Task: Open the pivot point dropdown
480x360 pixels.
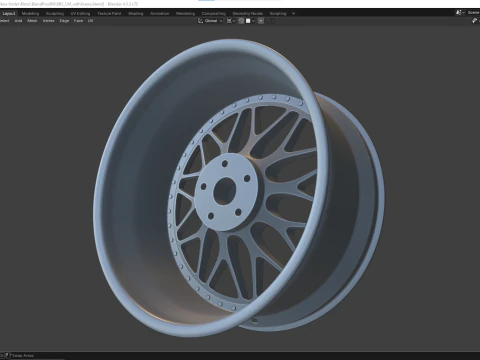Action: 231,21
